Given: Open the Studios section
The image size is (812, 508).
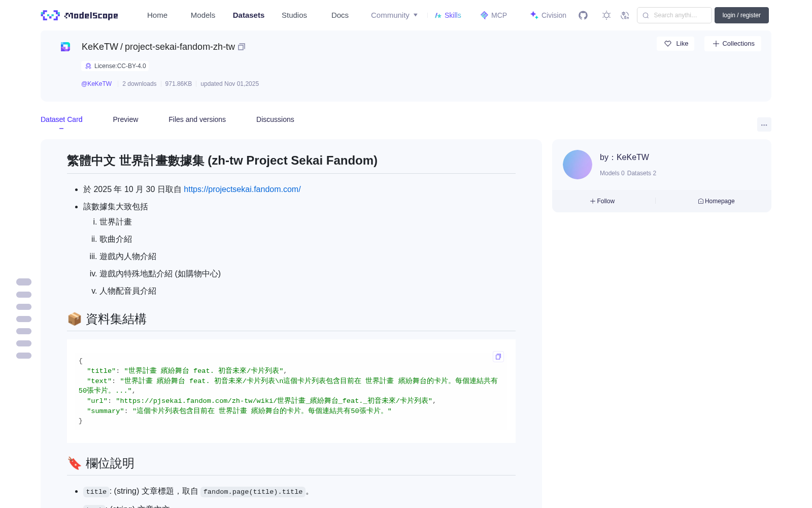Looking at the screenshot, I should pyautogui.click(x=294, y=15).
